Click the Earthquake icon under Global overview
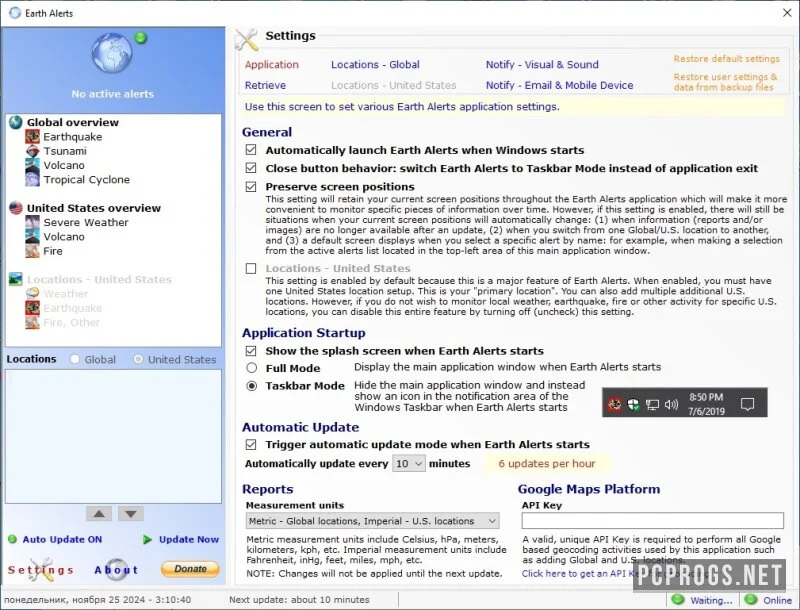Screen dimensions: 800x610 pos(33,136)
